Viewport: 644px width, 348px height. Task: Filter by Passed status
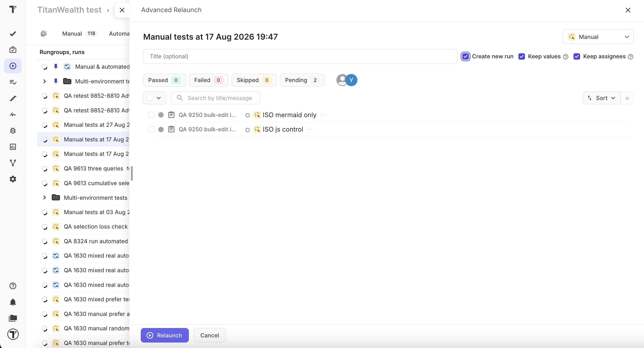(x=164, y=80)
